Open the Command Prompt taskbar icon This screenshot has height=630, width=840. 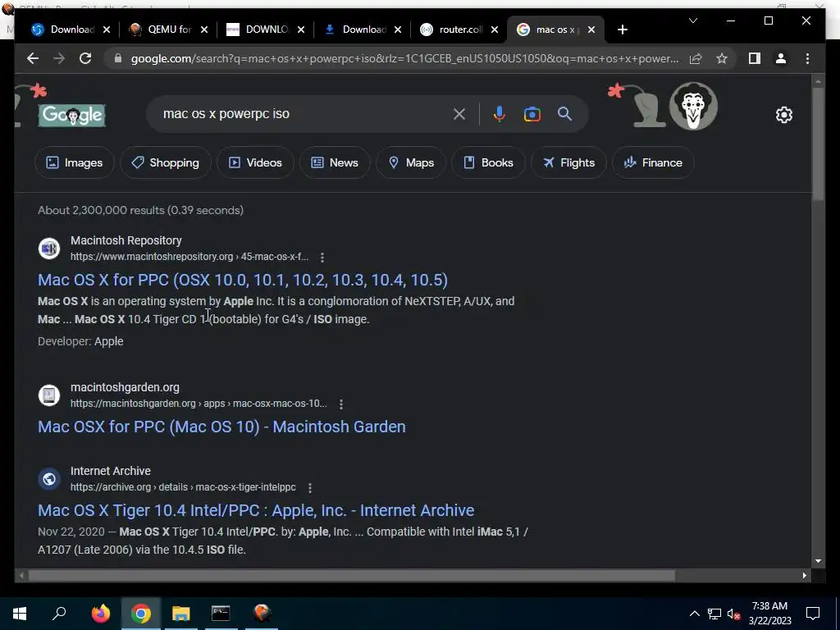221,614
